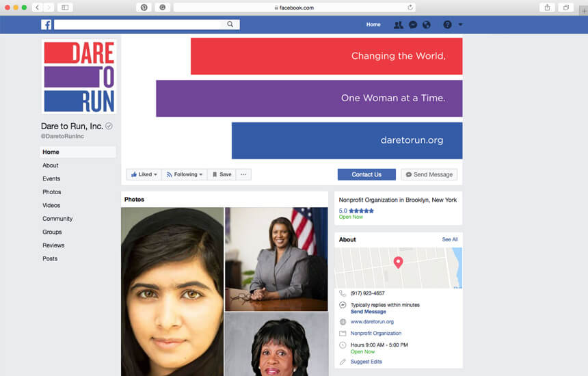Open About in the page sidebar
Screen dimensions: 588x376
(x=50, y=165)
